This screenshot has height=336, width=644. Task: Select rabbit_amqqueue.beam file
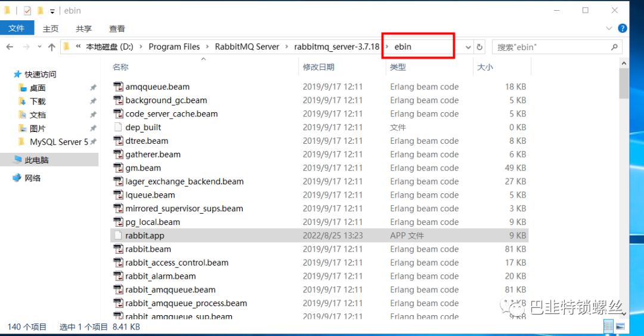(171, 290)
